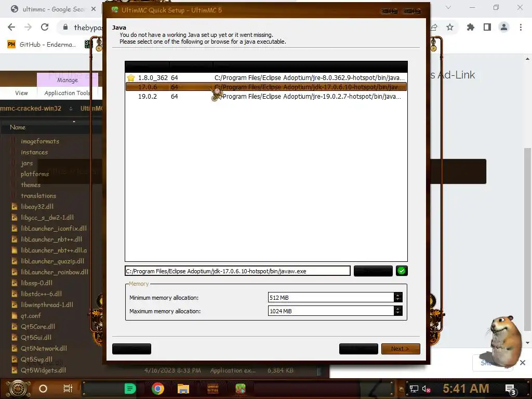Select Java 19.0.2 row
Image resolution: width=532 pixels, height=399 pixels.
tap(267, 97)
